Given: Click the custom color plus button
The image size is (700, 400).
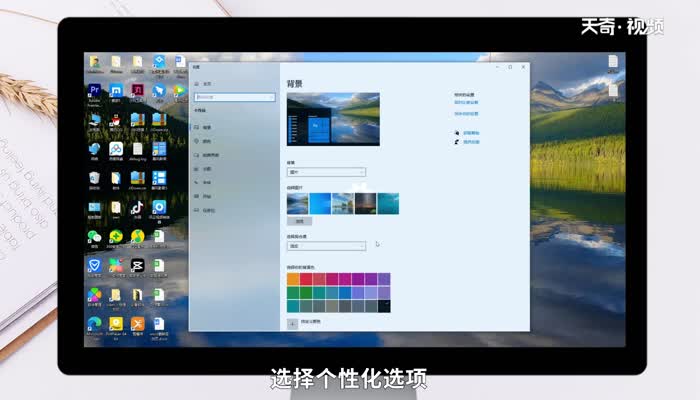Looking at the screenshot, I should click(x=292, y=324).
